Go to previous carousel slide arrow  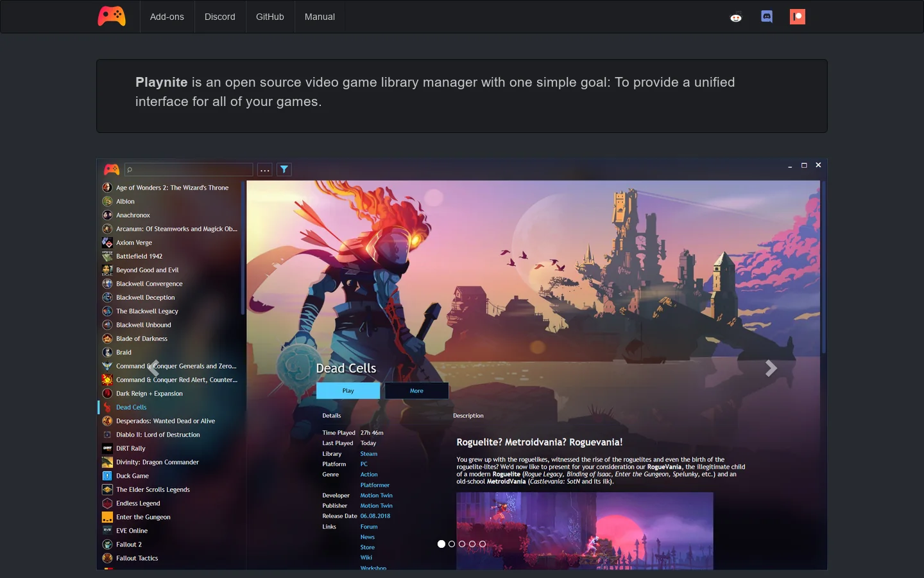(x=153, y=368)
